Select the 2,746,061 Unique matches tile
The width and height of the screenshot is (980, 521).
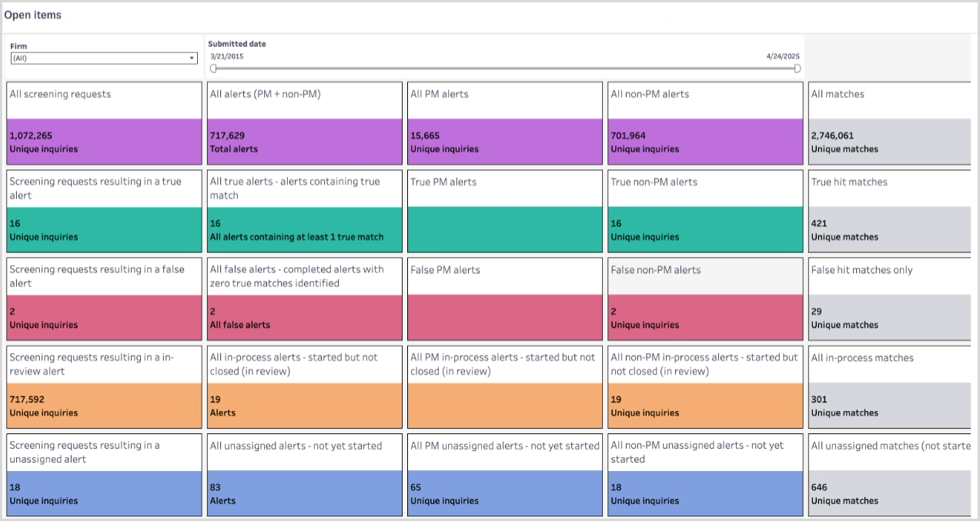point(888,142)
